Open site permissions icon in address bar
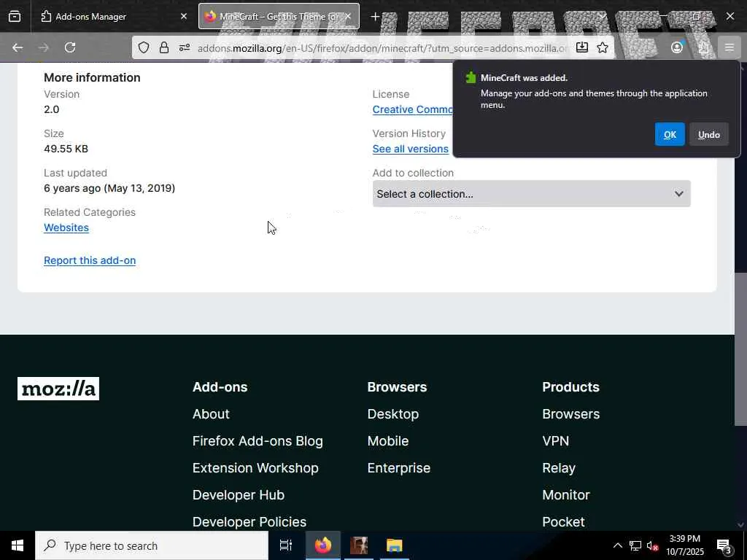Image resolution: width=747 pixels, height=560 pixels. coord(185,47)
